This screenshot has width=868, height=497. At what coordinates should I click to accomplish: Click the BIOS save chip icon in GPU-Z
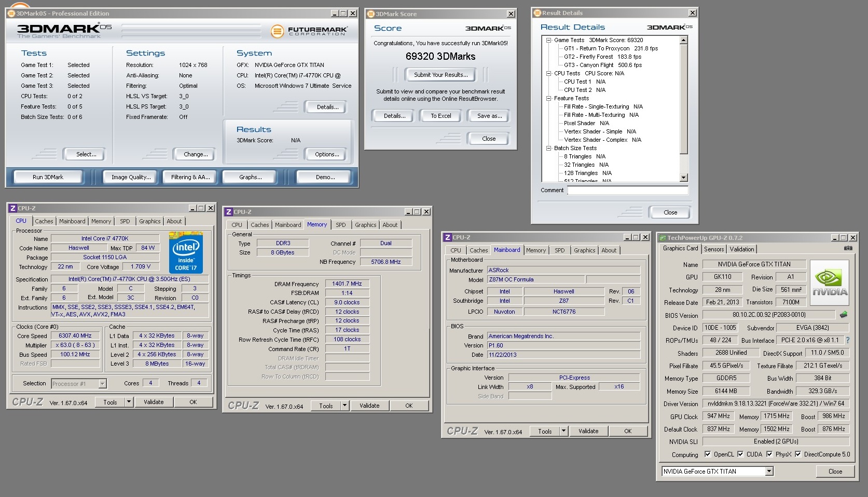tap(844, 315)
